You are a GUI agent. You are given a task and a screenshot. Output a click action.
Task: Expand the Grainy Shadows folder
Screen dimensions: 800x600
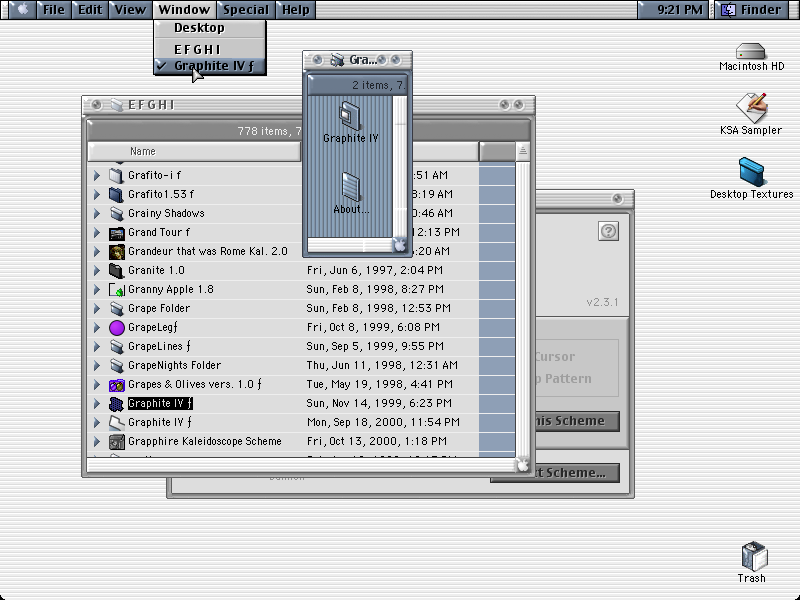[x=96, y=213]
